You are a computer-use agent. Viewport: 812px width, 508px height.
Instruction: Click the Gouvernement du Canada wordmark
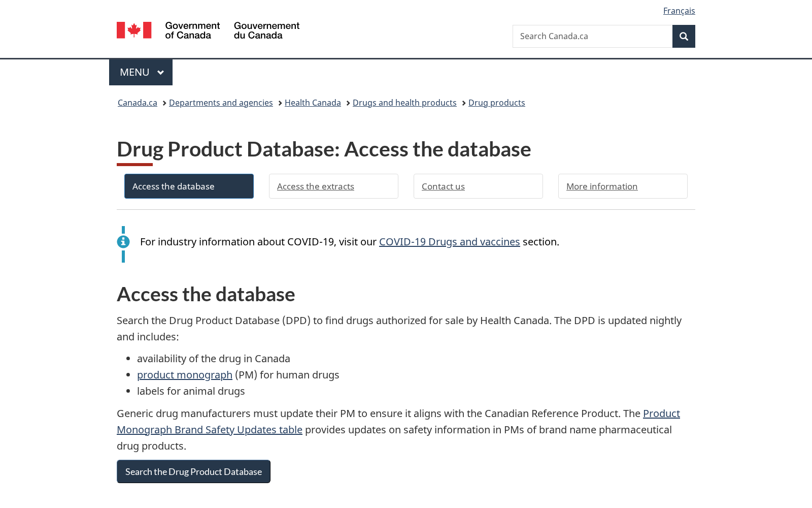point(266,30)
